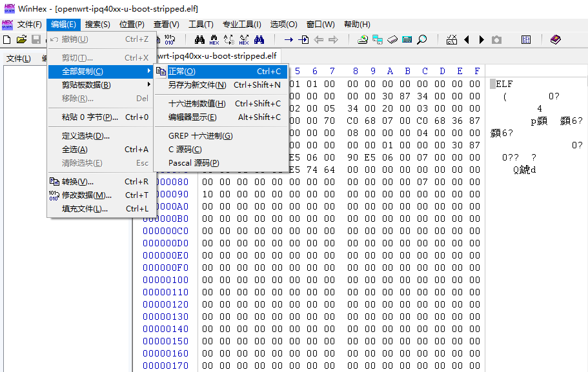Click the blue Calculator toolbar icon
588x372 pixels.
[x=407, y=40]
